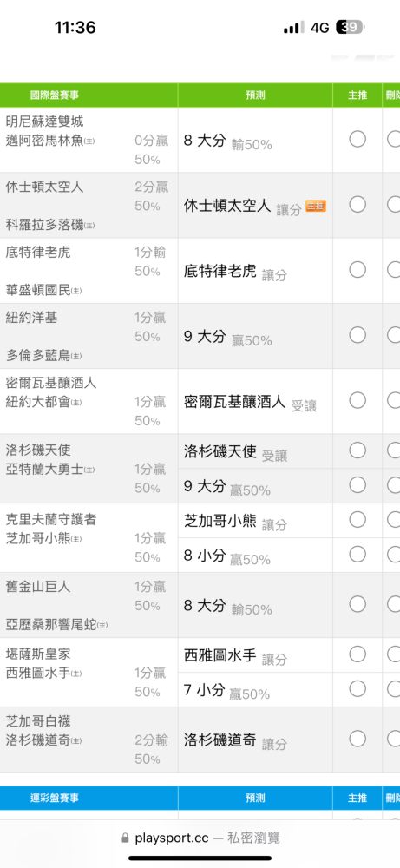400x868 pixels.
Task: Click the 國際盤賽事 column header
Action: click(54, 95)
